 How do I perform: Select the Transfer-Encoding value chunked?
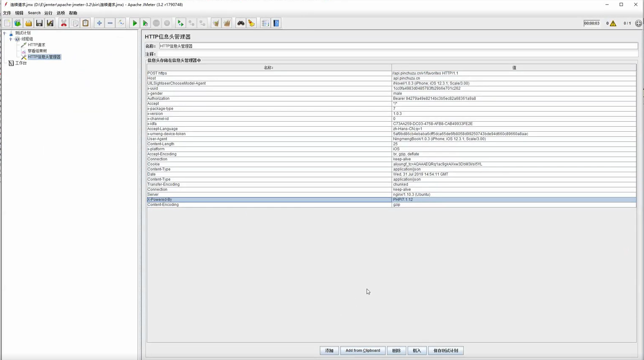click(514, 184)
